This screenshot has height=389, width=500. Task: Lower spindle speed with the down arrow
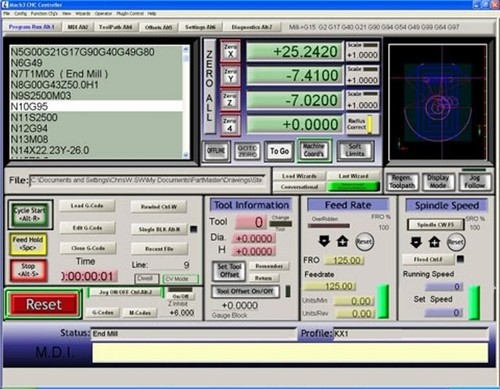[x=416, y=242]
